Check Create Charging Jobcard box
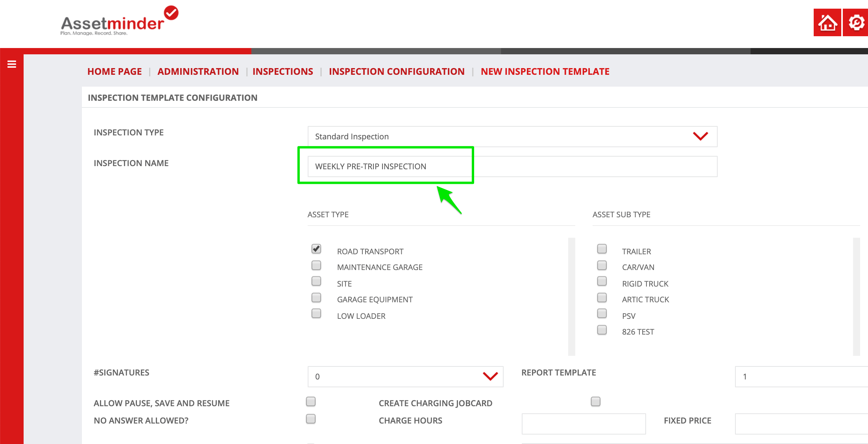This screenshot has height=444, width=868. pyautogui.click(x=596, y=401)
